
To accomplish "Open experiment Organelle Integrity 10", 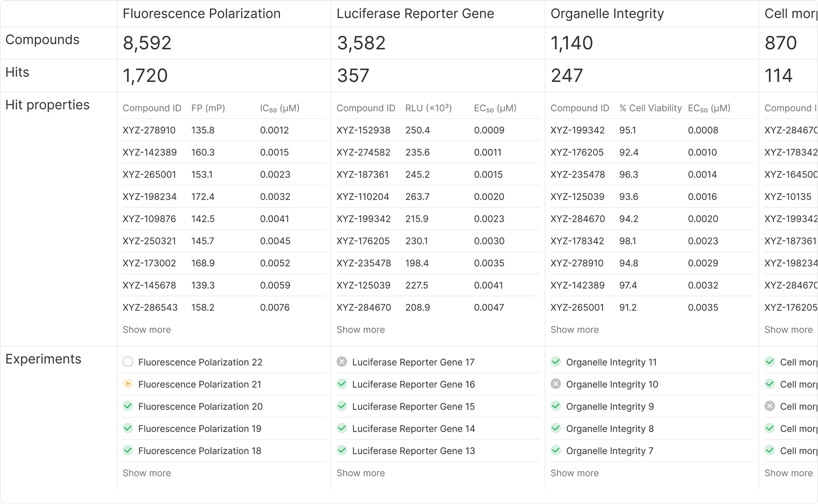I will click(612, 384).
